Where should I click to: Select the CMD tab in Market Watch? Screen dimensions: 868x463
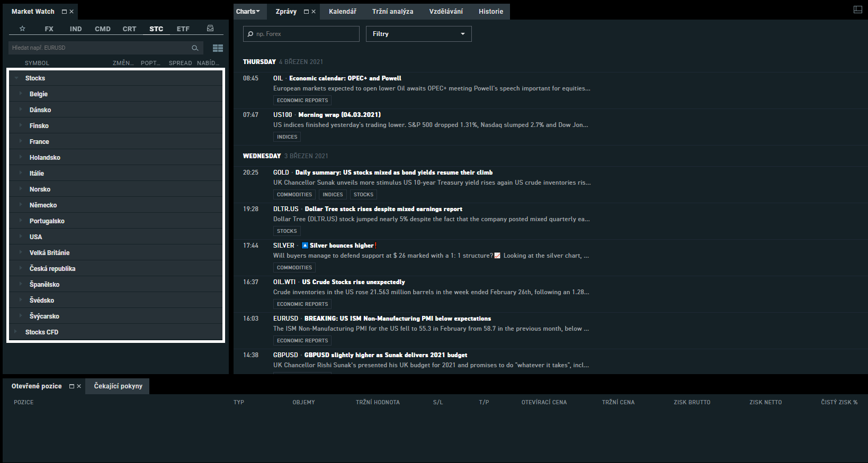[x=103, y=29]
